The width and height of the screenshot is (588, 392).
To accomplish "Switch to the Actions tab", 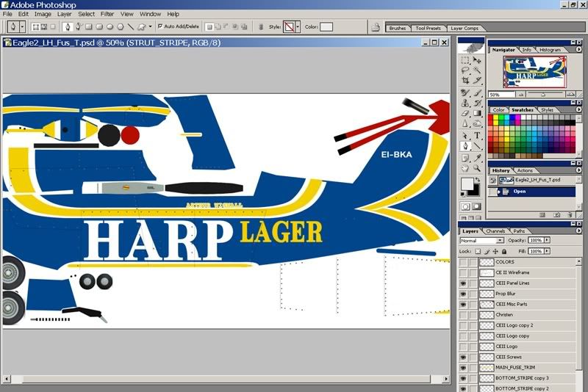I will (525, 170).
